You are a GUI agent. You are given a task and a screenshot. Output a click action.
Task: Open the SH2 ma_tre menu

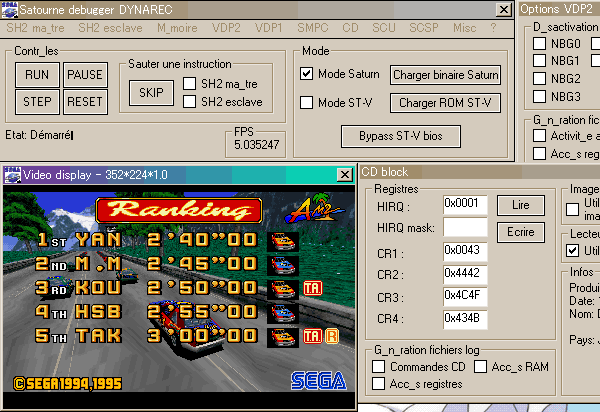tap(35, 28)
